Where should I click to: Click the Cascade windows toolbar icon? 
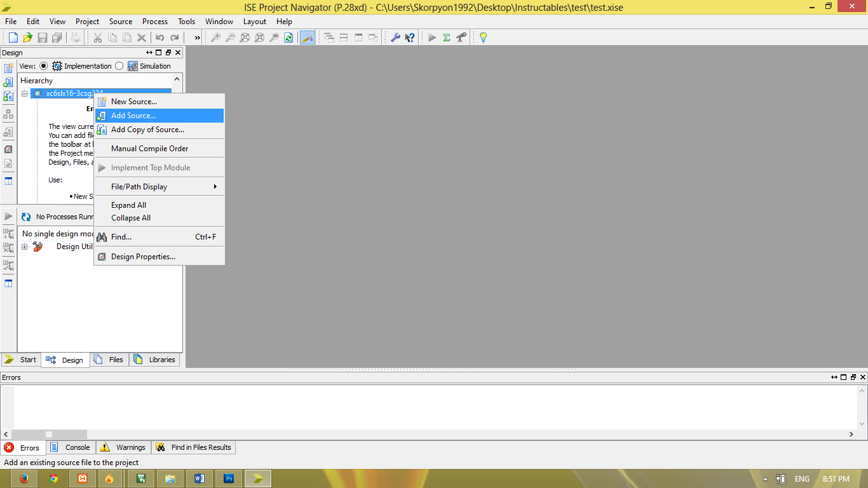[x=329, y=37]
